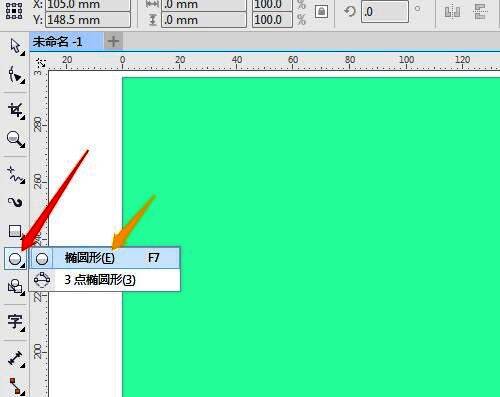500x397 pixels.
Task: Select the Zoom magnifier tool
Action: pyautogui.click(x=15, y=139)
